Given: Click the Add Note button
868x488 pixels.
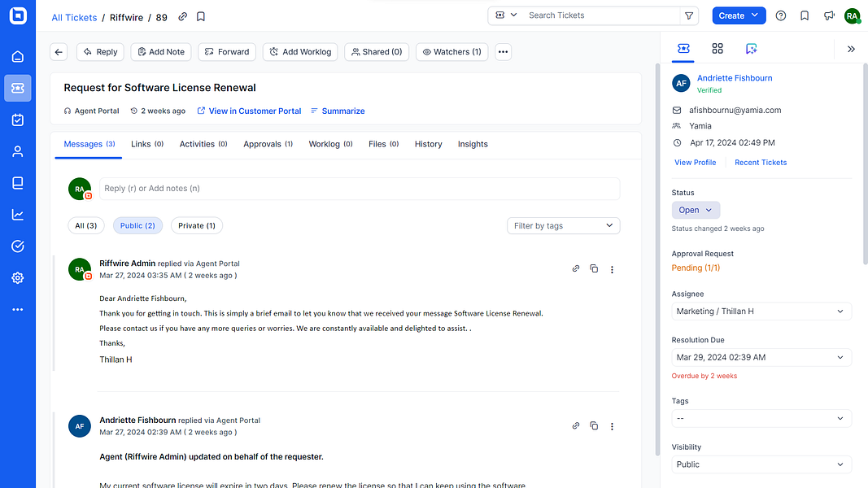Looking at the screenshot, I should click(x=161, y=52).
